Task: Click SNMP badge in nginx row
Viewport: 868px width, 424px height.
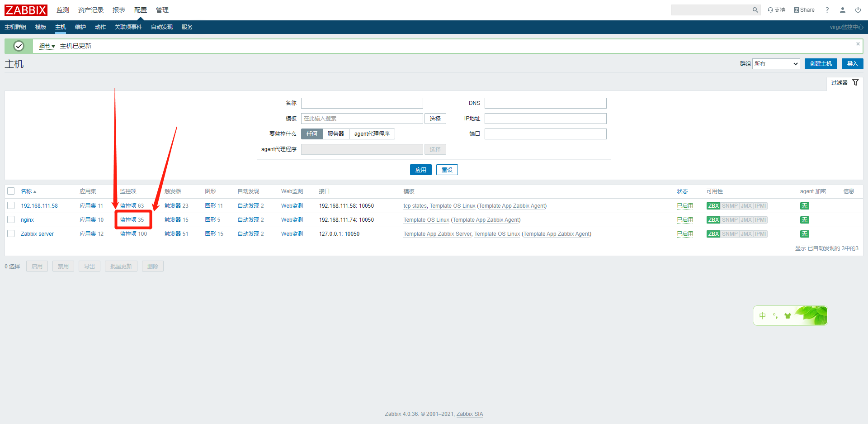Action: tap(730, 220)
